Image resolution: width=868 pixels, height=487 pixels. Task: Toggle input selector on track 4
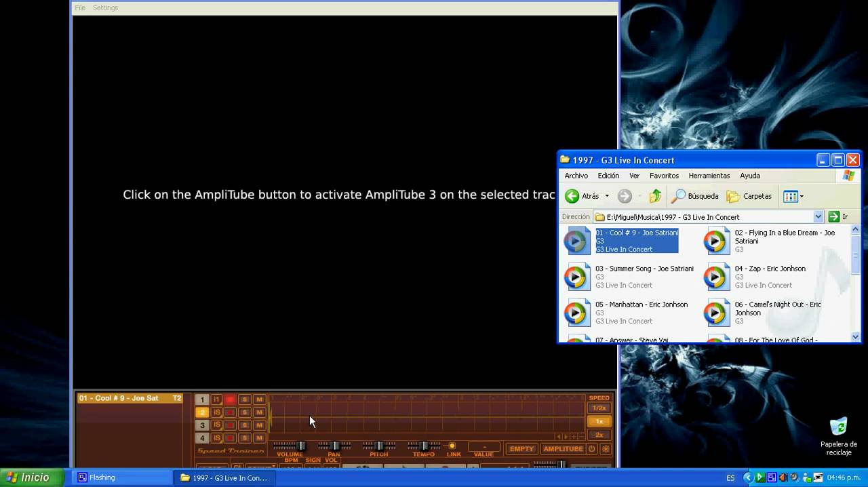pos(217,438)
